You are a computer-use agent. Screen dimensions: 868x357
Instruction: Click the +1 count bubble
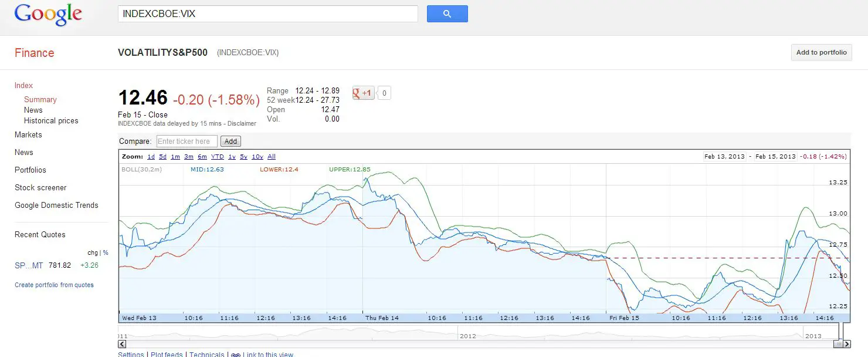point(384,93)
